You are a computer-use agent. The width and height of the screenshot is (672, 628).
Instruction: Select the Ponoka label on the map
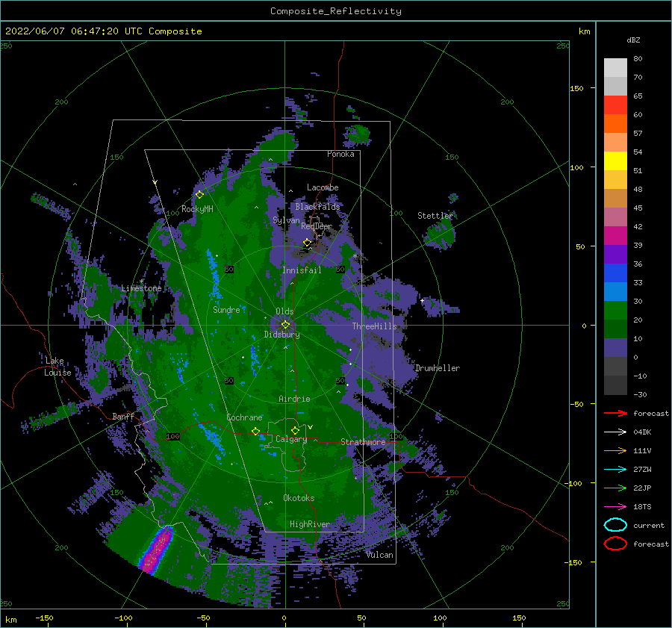pyautogui.click(x=340, y=154)
